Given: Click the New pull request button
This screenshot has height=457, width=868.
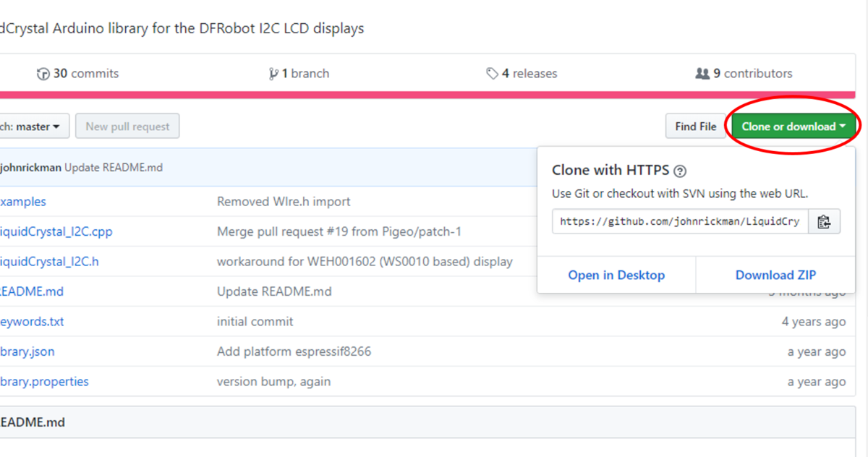Looking at the screenshot, I should pos(127,127).
